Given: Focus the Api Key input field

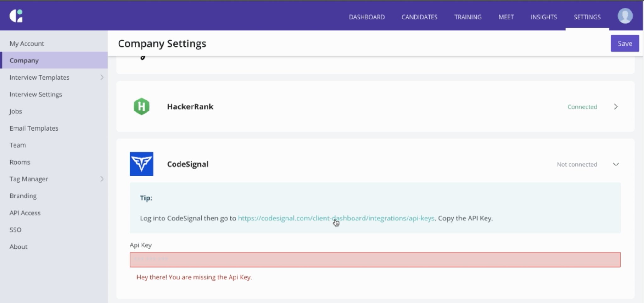Looking at the screenshot, I should tap(375, 260).
